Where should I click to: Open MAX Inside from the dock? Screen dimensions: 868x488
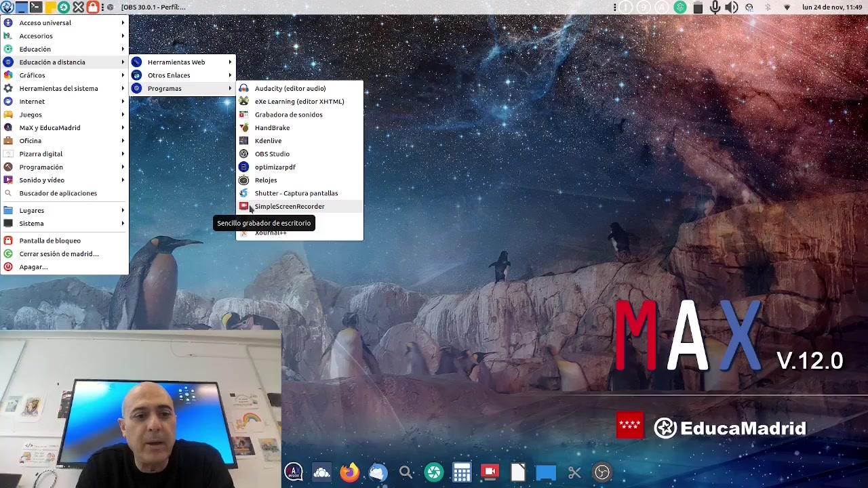point(294,472)
